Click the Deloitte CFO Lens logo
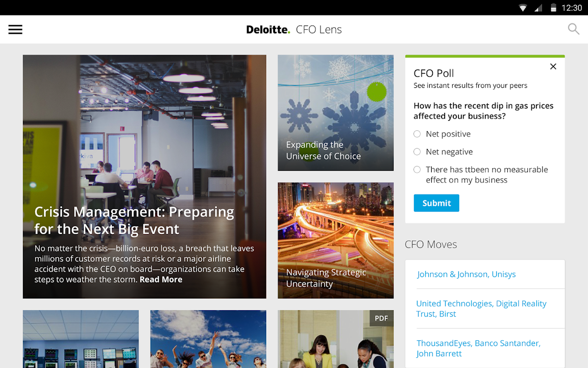Viewport: 588px width, 368px height. click(x=294, y=29)
